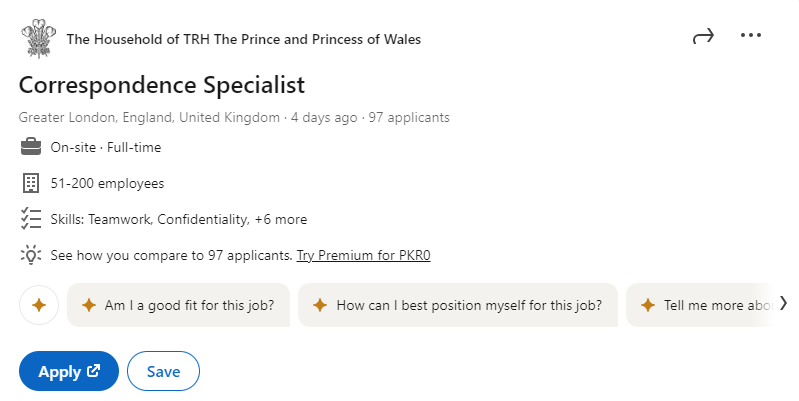Click the building icon next to 51-200 employees
Screen dimensions: 799x401
click(30, 183)
